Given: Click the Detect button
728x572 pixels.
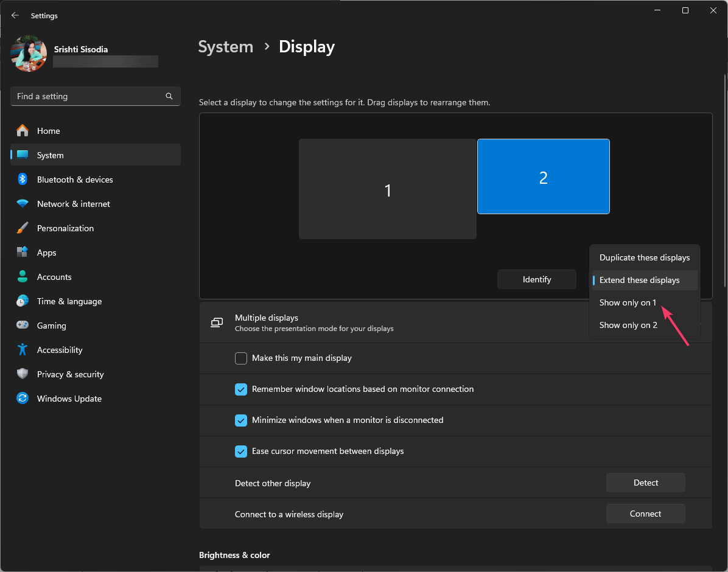Looking at the screenshot, I should pyautogui.click(x=645, y=483).
